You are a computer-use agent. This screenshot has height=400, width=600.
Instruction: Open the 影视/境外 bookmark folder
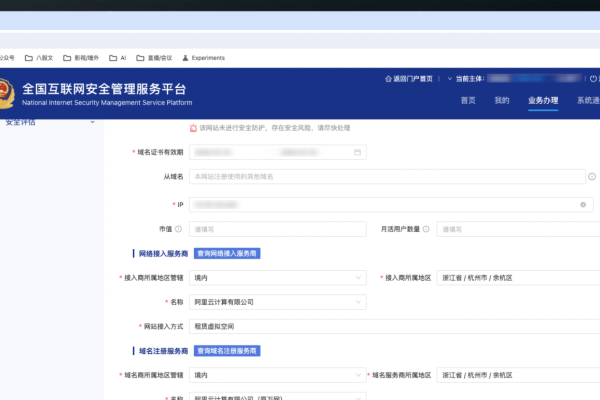(x=81, y=58)
